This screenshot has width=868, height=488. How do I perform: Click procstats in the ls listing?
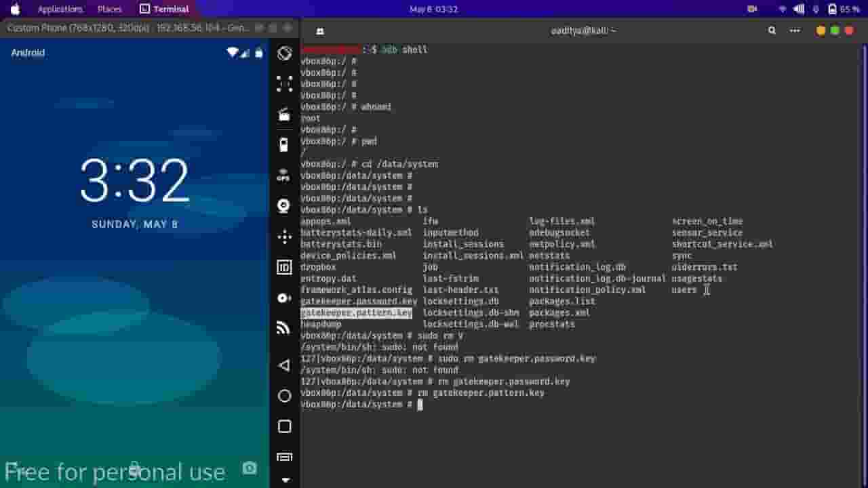coord(552,325)
